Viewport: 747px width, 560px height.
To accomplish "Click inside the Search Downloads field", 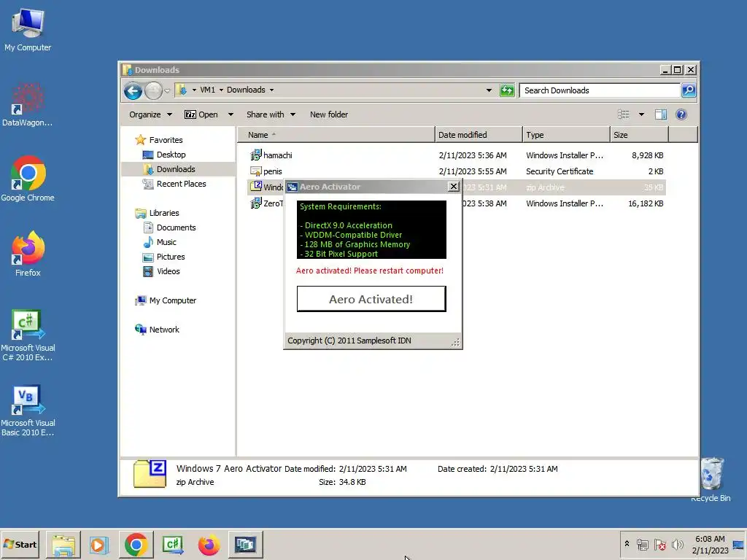I will [x=600, y=90].
